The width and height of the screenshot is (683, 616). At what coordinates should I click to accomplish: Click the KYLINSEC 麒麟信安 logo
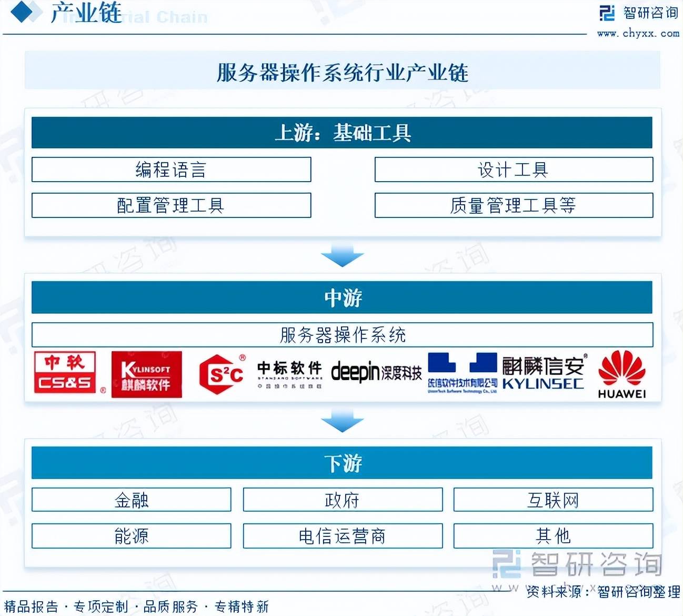[543, 373]
